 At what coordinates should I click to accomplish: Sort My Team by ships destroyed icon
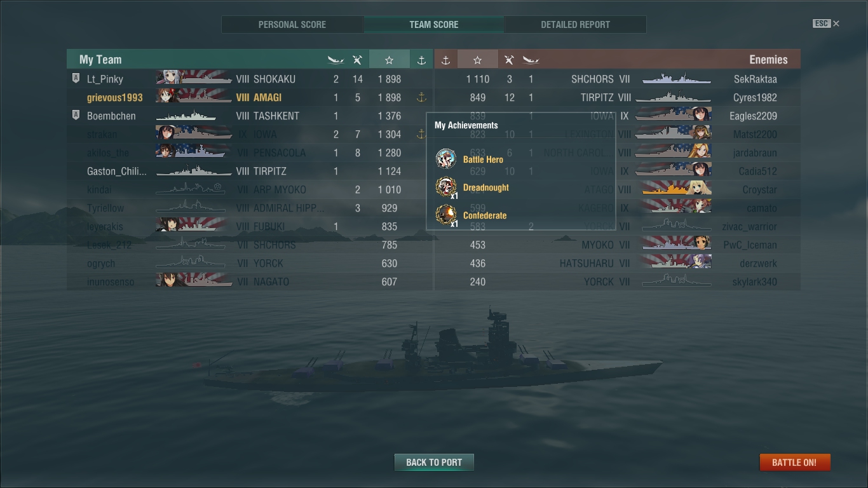pos(336,60)
